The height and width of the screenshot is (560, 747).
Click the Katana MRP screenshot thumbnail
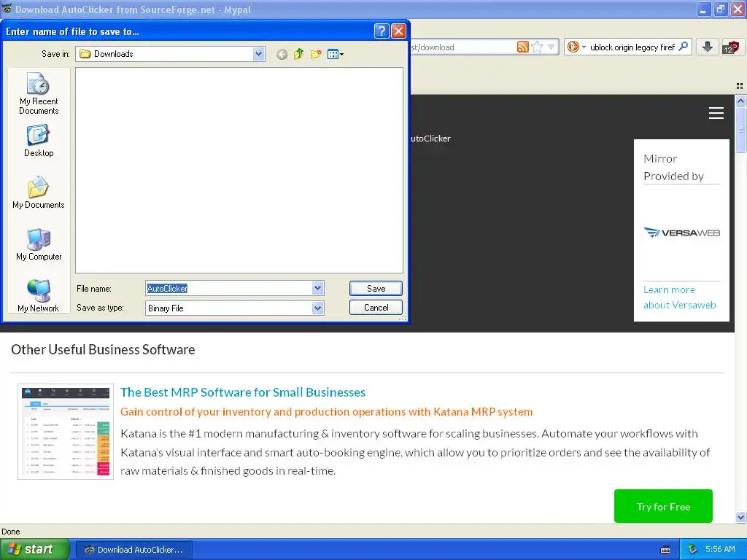coord(66,432)
